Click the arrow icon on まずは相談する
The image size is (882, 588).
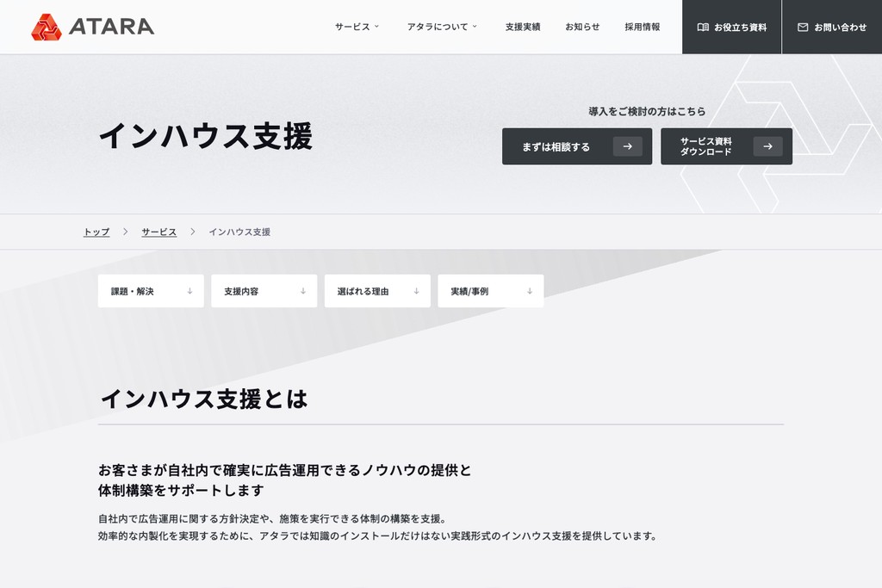click(x=628, y=146)
